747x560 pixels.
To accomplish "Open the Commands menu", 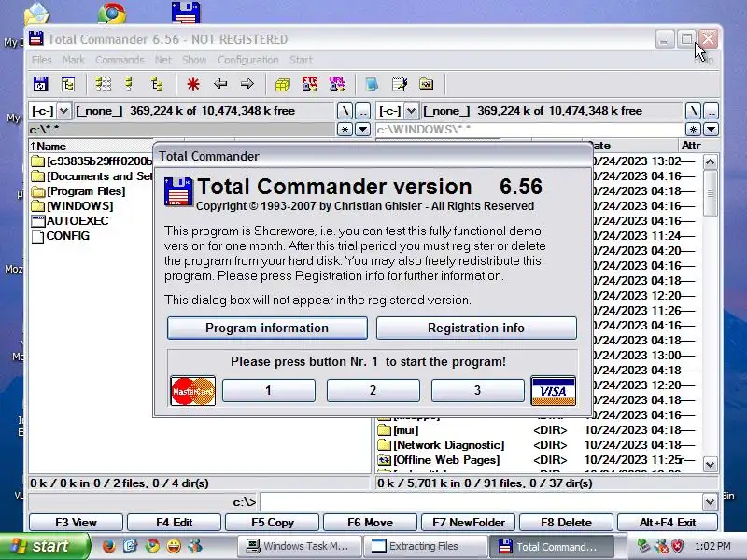I will point(120,60).
